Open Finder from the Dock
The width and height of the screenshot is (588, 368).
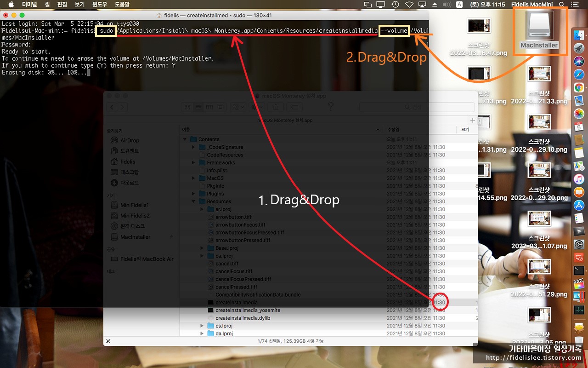pyautogui.click(x=579, y=34)
